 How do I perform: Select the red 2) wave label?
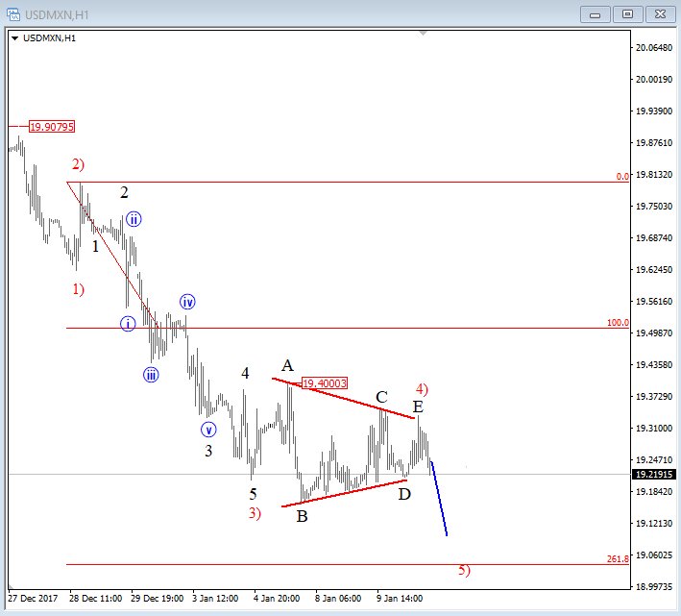(78, 164)
